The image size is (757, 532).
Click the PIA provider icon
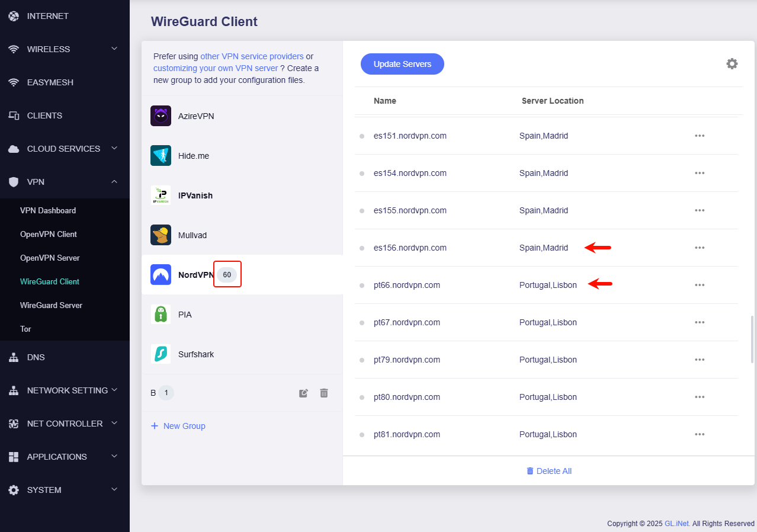tap(161, 315)
